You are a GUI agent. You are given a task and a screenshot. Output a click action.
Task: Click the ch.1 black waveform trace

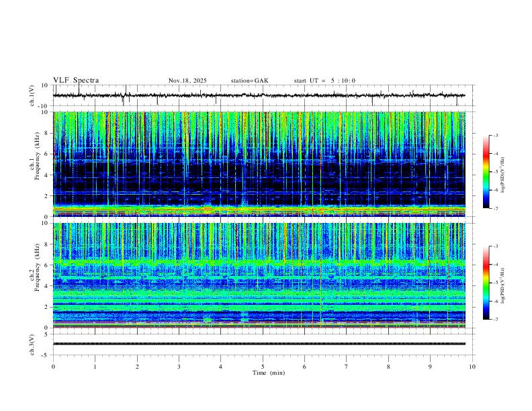(x=259, y=95)
